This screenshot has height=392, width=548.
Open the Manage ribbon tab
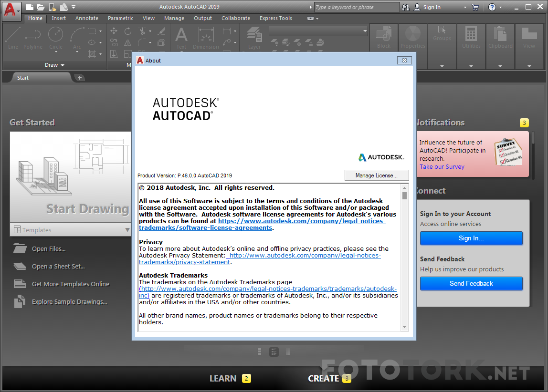[x=174, y=18]
